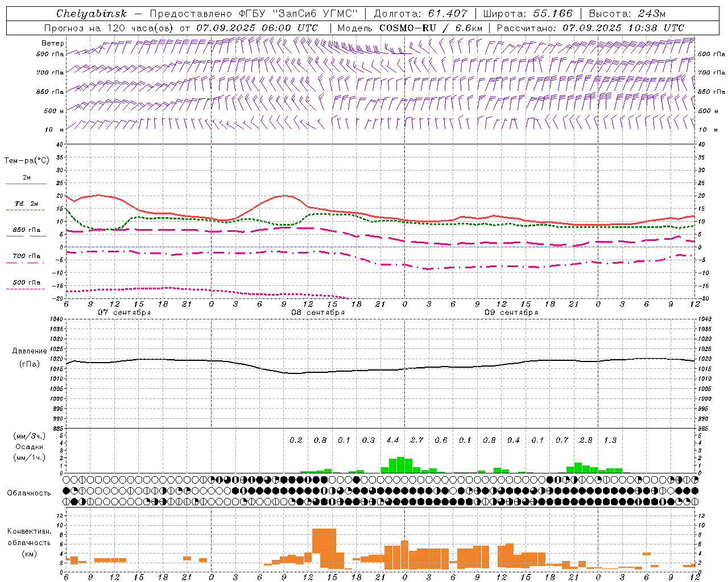Image resolution: width=728 pixels, height=582 pixels.
Task: Click the Давление pressure panel label
Action: [30, 351]
